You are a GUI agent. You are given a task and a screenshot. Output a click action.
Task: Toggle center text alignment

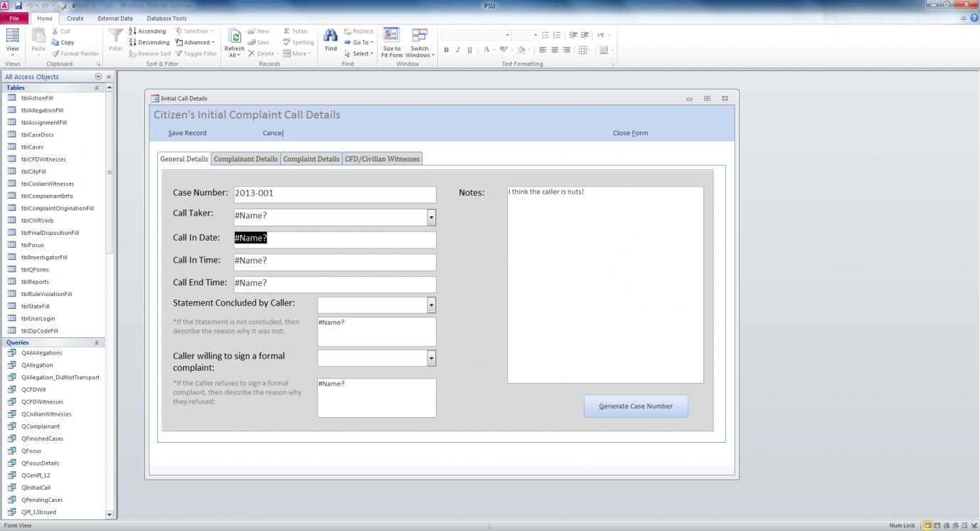pyautogui.click(x=555, y=50)
